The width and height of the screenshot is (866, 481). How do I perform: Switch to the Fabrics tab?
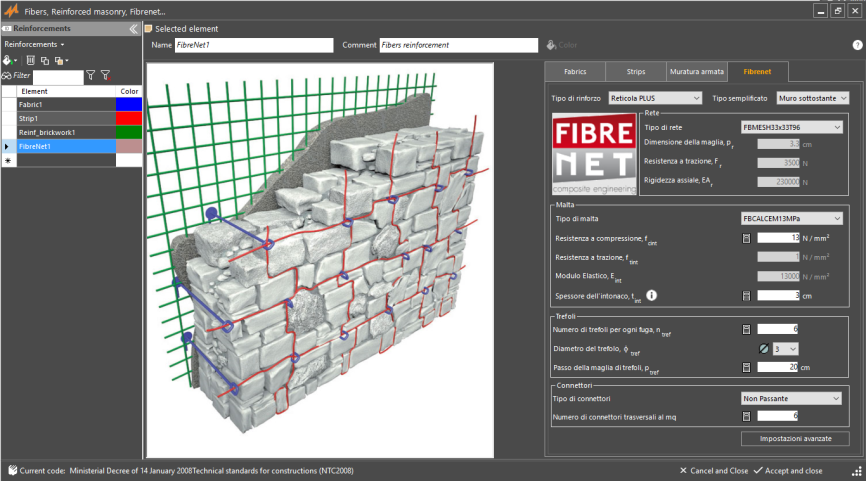pos(575,72)
